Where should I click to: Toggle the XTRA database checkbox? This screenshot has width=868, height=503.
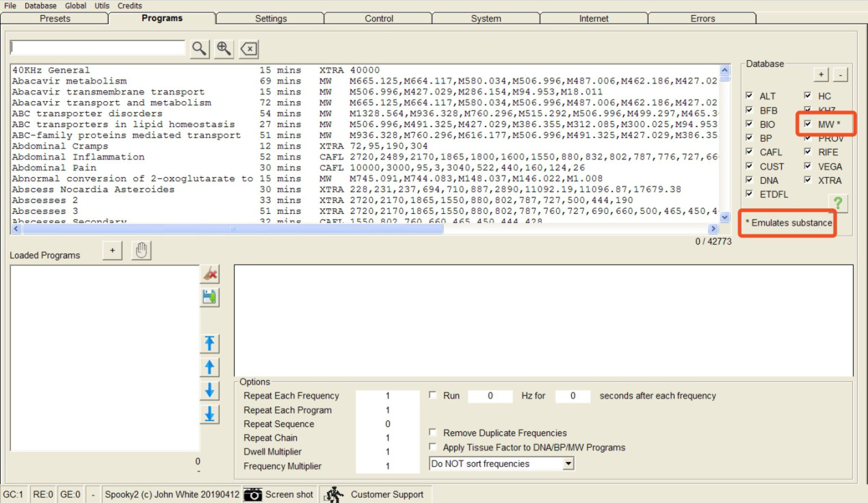click(x=808, y=180)
